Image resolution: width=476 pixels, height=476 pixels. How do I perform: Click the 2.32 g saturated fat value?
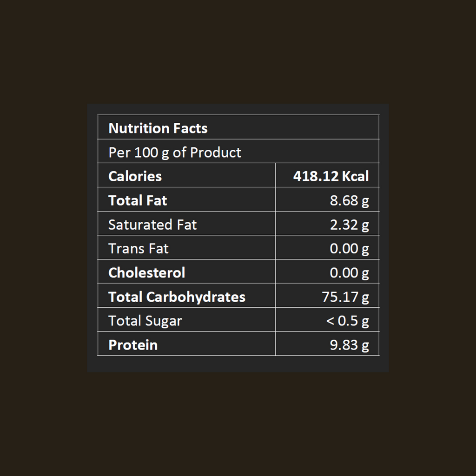tap(349, 225)
